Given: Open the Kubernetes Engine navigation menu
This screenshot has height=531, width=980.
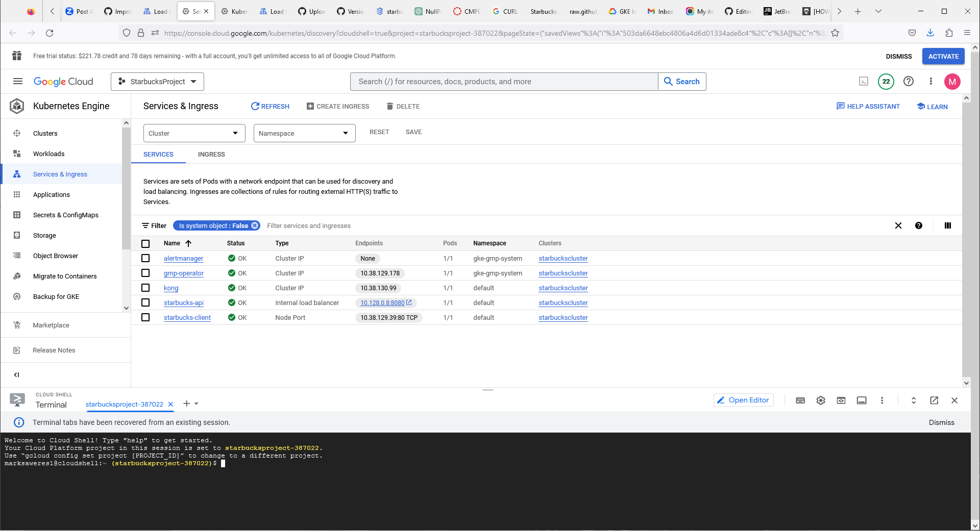Looking at the screenshot, I should pyautogui.click(x=17, y=81).
